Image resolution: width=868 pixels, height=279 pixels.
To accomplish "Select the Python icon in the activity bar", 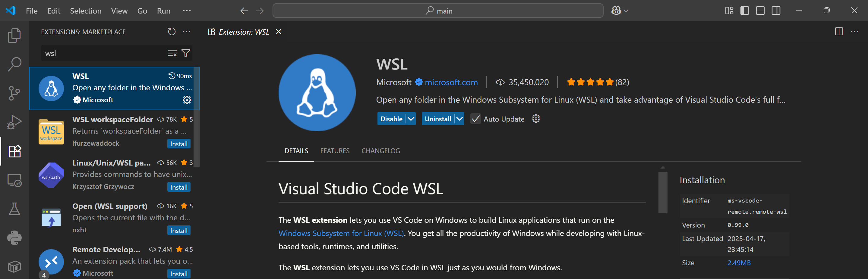I will tap(14, 237).
